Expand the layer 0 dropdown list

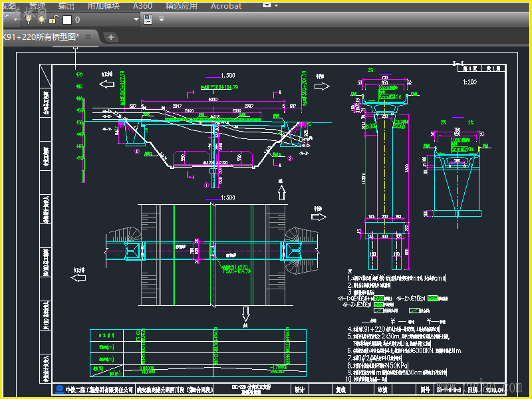coord(136,19)
